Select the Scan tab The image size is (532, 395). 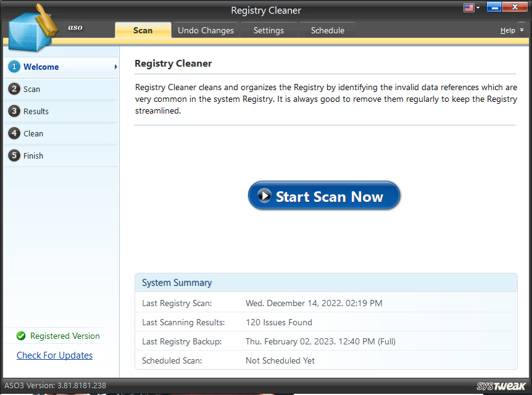tap(143, 30)
